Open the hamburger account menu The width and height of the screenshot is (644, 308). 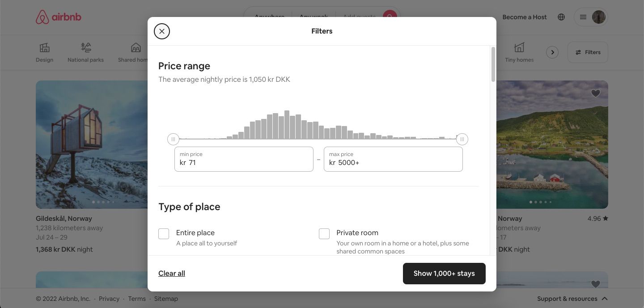(583, 17)
